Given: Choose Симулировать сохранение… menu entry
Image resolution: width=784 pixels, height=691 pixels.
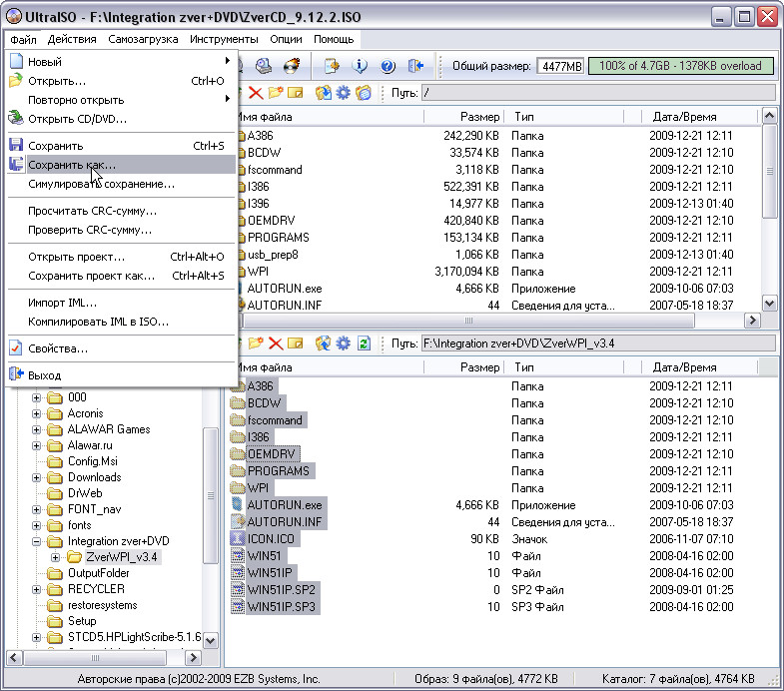Looking at the screenshot, I should click(x=122, y=184).
